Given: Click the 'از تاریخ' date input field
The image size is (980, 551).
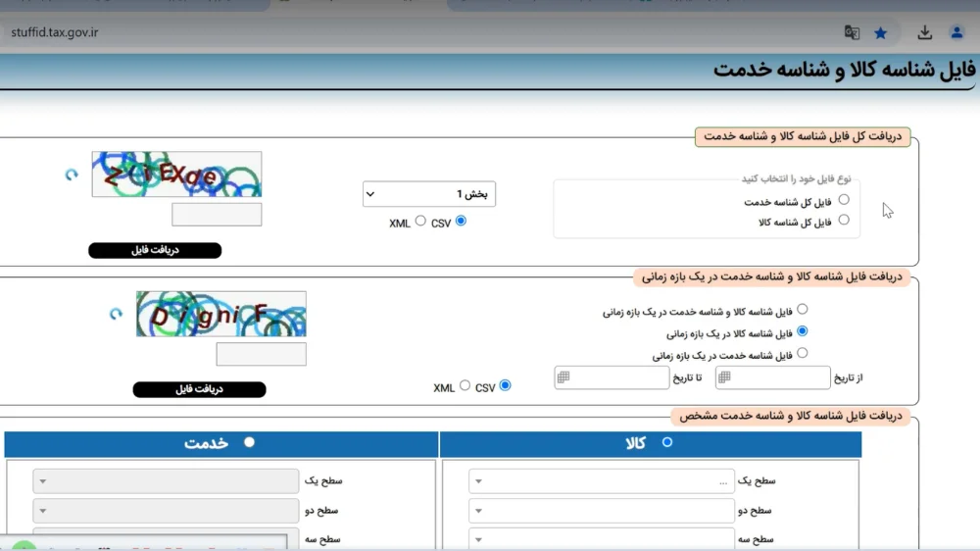Looking at the screenshot, I should (x=772, y=377).
